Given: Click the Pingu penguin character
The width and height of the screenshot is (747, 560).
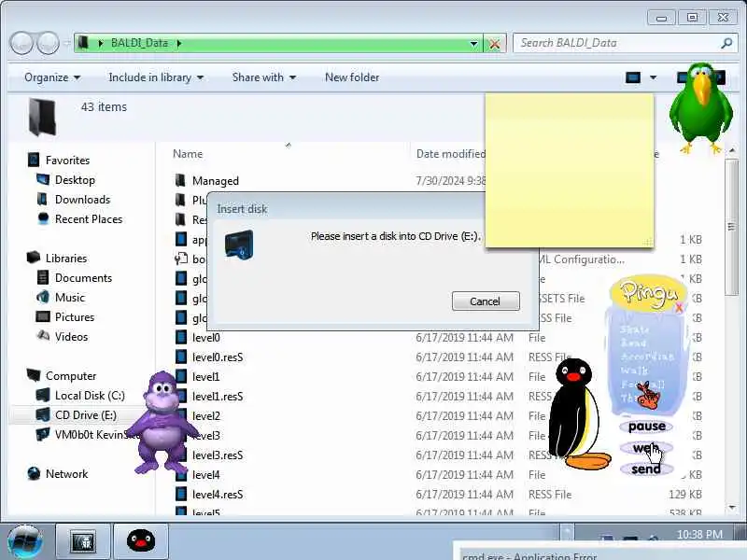Looking at the screenshot, I should (576, 413).
